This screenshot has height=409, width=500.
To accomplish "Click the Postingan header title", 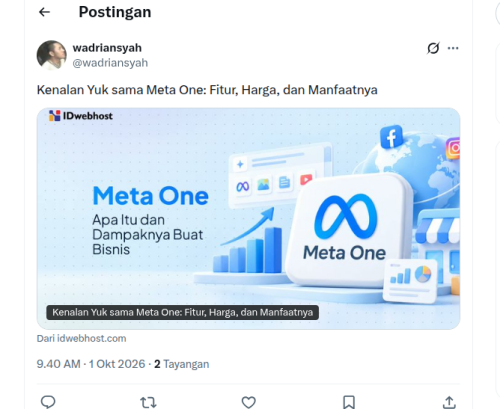I will pyautogui.click(x=115, y=12).
